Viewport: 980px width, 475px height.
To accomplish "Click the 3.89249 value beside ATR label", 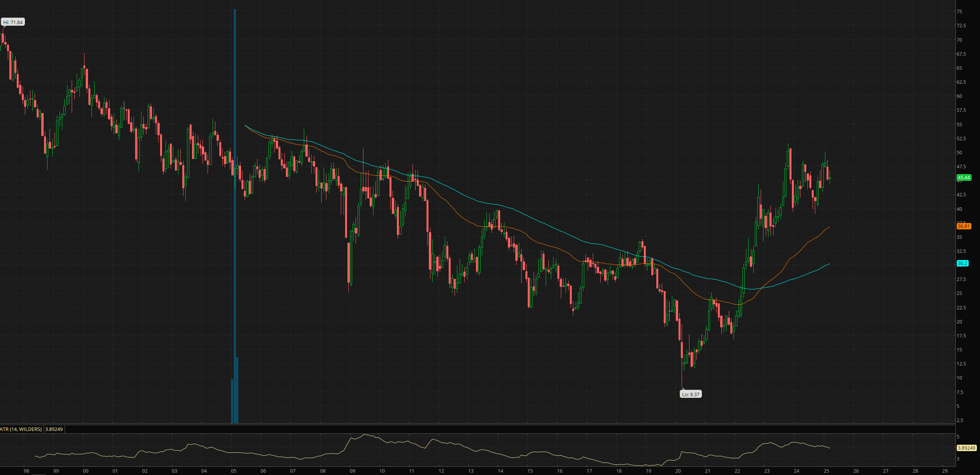I will pos(54,429).
